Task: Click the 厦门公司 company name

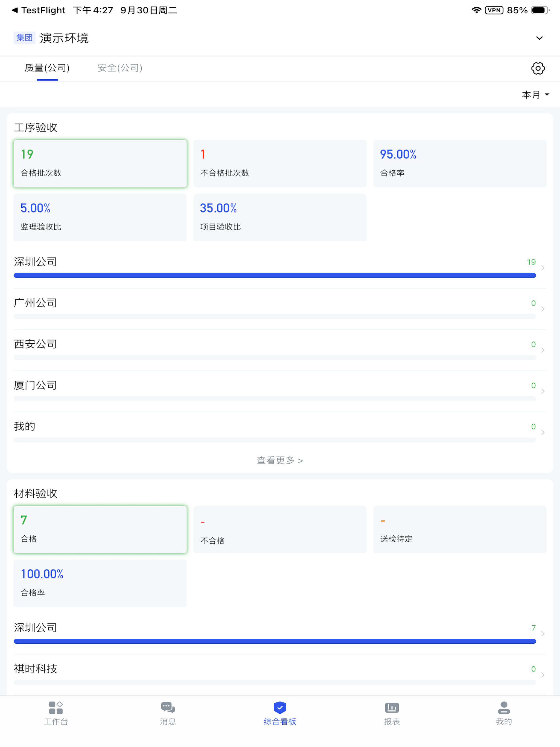Action: [x=36, y=385]
